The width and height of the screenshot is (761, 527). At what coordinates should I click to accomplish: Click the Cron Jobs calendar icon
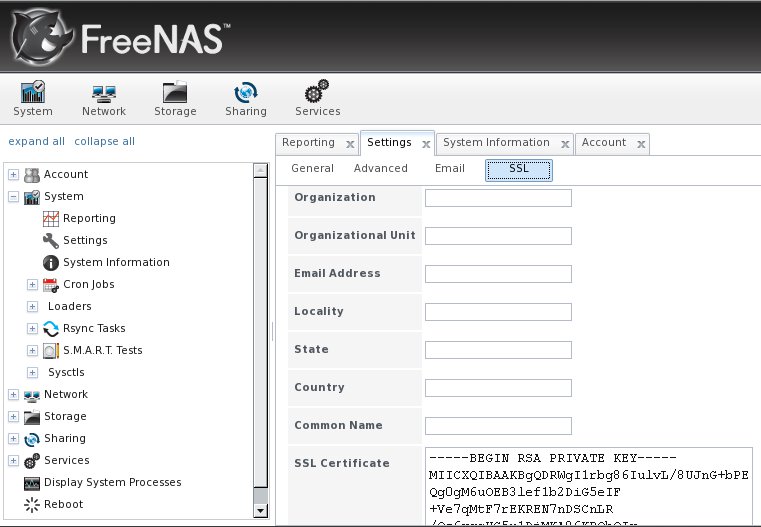pos(51,285)
